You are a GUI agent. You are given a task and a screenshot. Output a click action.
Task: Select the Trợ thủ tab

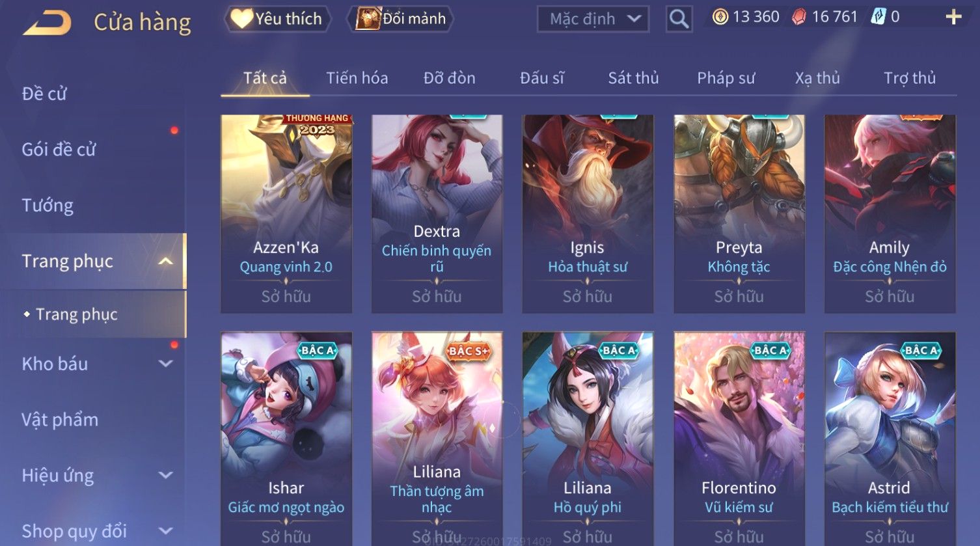(909, 78)
